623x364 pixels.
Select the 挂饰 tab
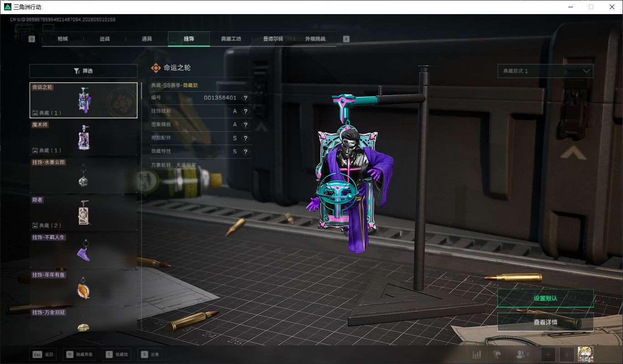[189, 39]
